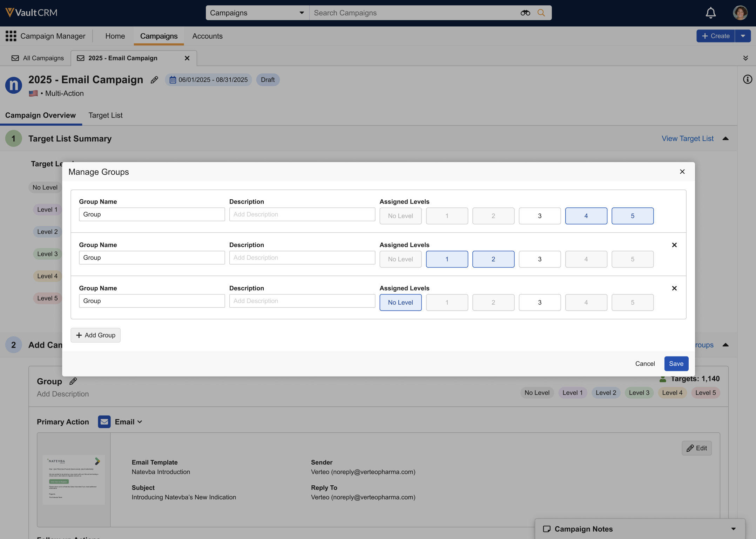Image resolution: width=756 pixels, height=539 pixels.
Task: Expand the Create button dropdown arrow
Action: [x=743, y=36]
